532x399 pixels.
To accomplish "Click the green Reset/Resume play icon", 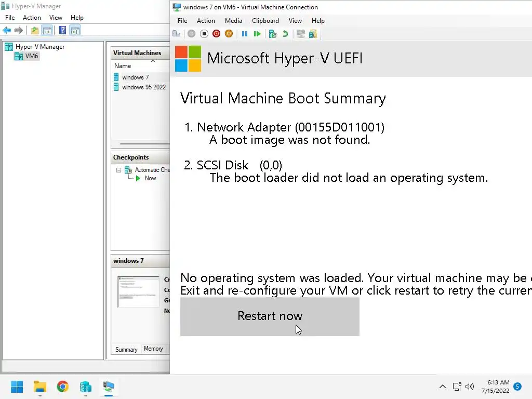I will [x=257, y=34].
